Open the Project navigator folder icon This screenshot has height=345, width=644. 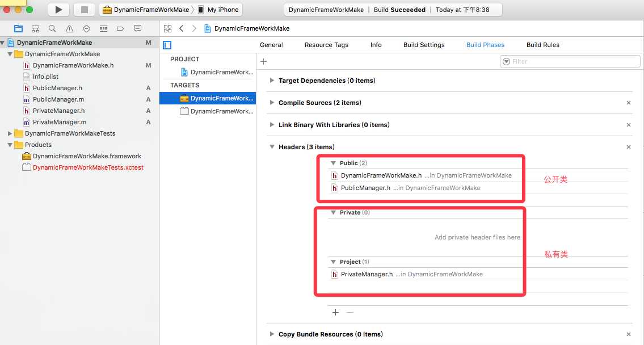click(x=19, y=28)
